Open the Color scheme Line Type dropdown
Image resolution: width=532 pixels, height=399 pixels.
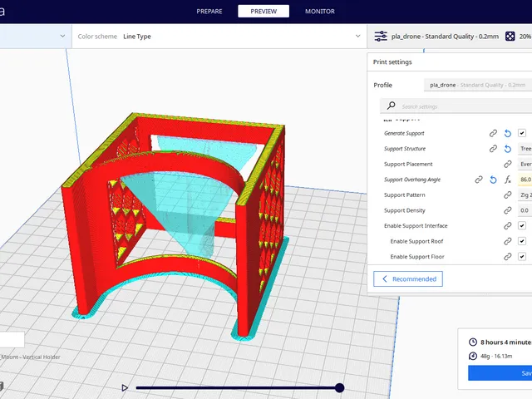coord(219,37)
